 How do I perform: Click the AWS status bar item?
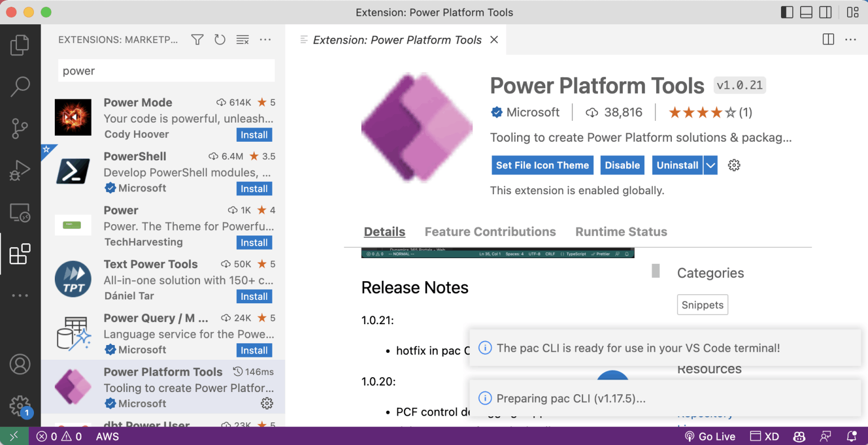(x=107, y=436)
